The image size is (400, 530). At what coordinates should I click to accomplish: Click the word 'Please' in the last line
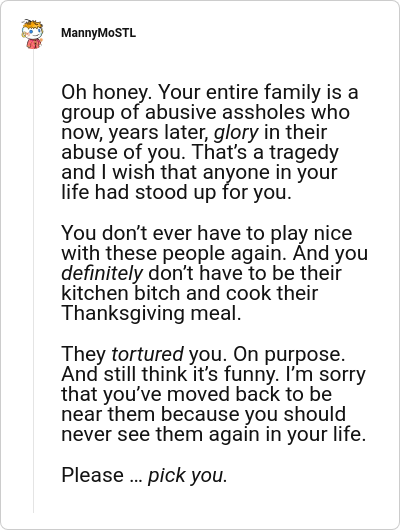coord(92,475)
